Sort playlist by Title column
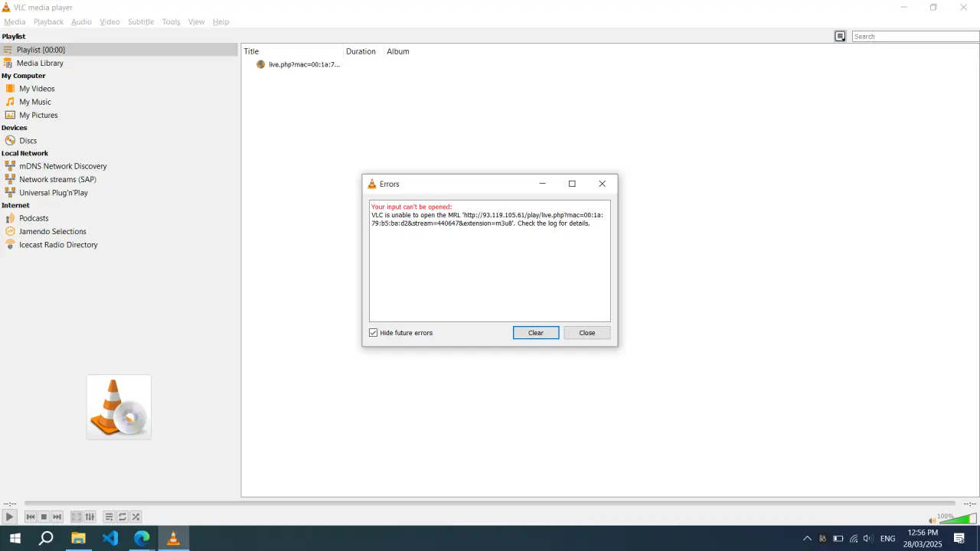Image resolution: width=980 pixels, height=551 pixels. pyautogui.click(x=292, y=51)
